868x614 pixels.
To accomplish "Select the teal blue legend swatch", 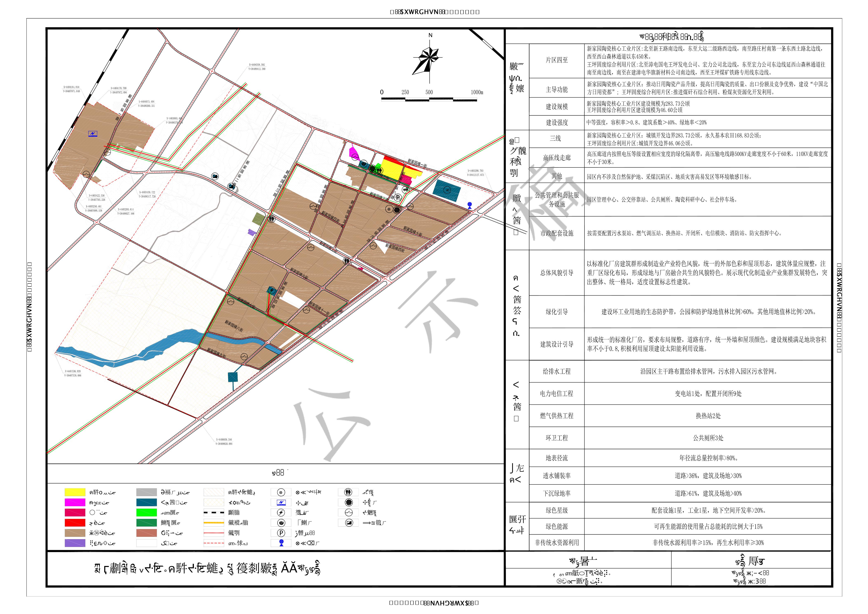I will [147, 502].
